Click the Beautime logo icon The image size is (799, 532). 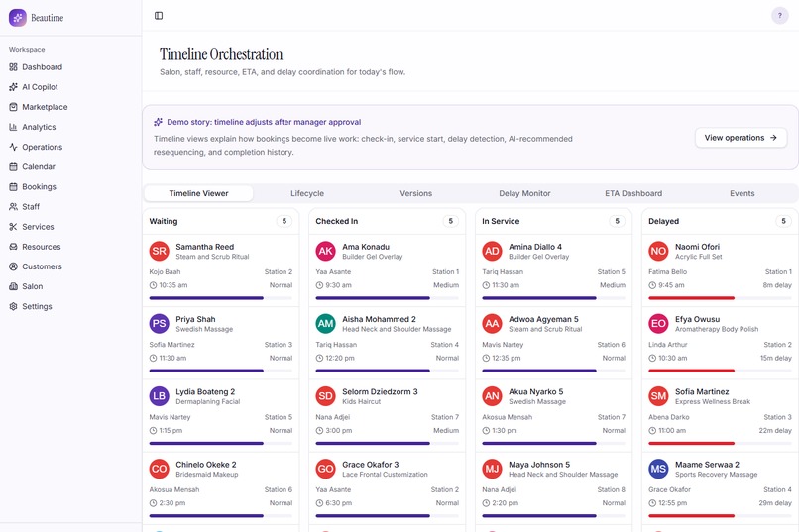pyautogui.click(x=17, y=17)
